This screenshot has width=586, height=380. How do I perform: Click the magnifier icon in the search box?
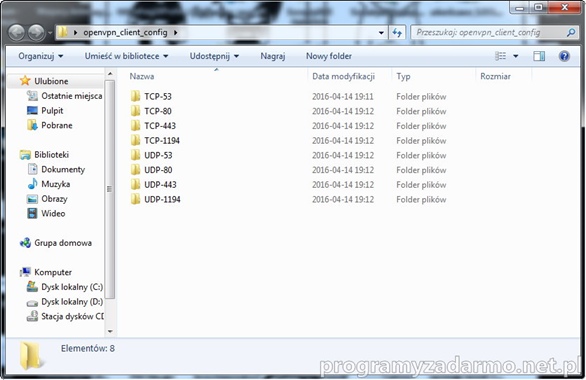point(571,33)
